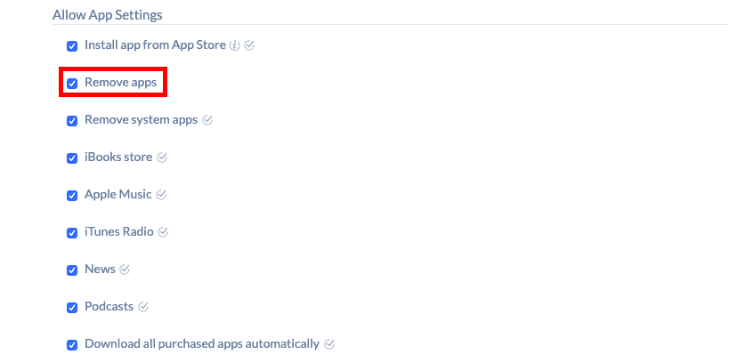Click the check-circle icon after Install app from App Store
The height and width of the screenshot is (362, 730).
pos(250,46)
